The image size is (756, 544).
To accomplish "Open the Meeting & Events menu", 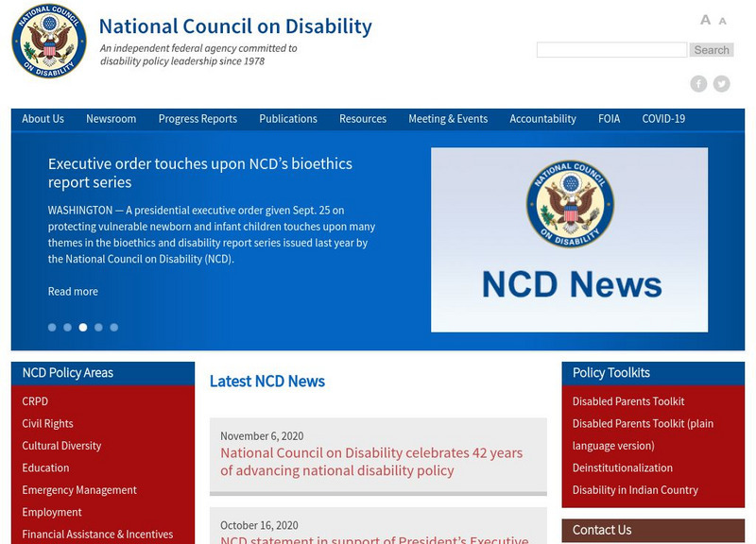I will (448, 119).
